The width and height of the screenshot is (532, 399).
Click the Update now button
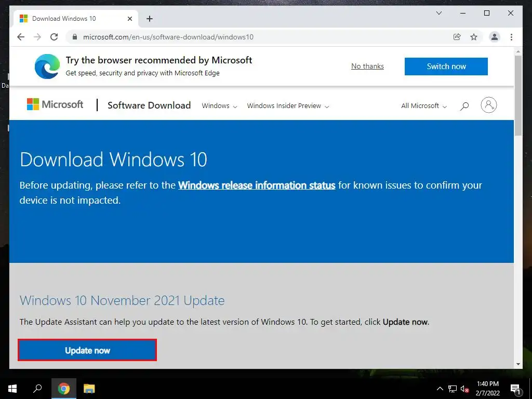pyautogui.click(x=87, y=350)
